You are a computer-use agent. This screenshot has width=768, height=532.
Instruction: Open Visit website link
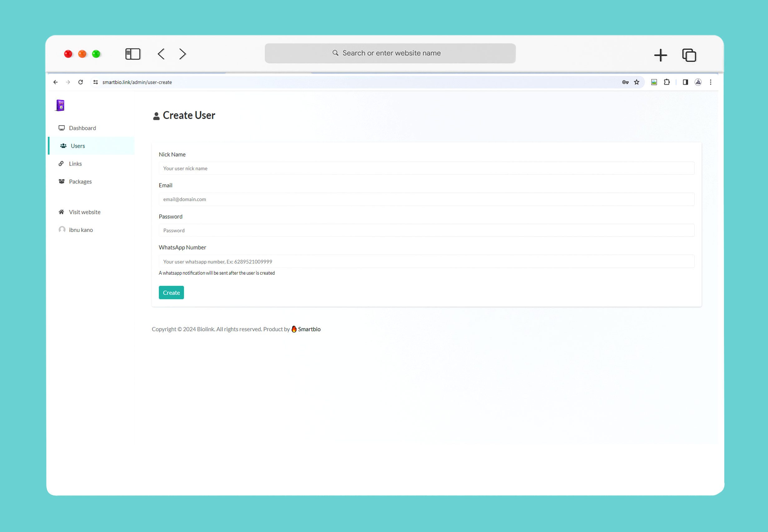coord(84,212)
